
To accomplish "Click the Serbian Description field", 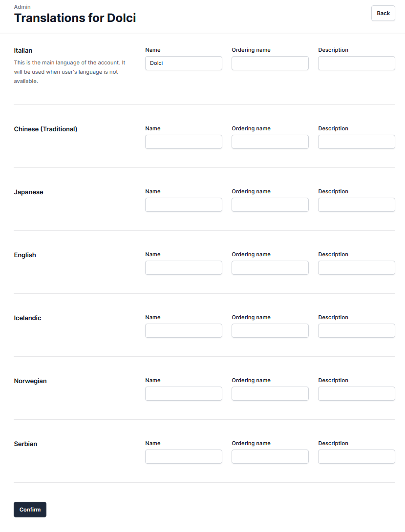I will tap(356, 456).
